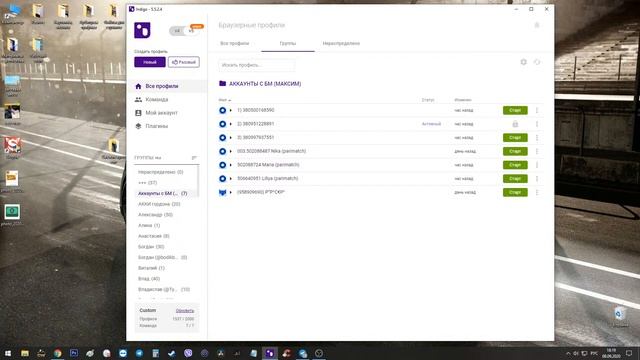Start the Liliya (parimatch) profile
This screenshot has width=640, height=360.
pyautogui.click(x=515, y=179)
